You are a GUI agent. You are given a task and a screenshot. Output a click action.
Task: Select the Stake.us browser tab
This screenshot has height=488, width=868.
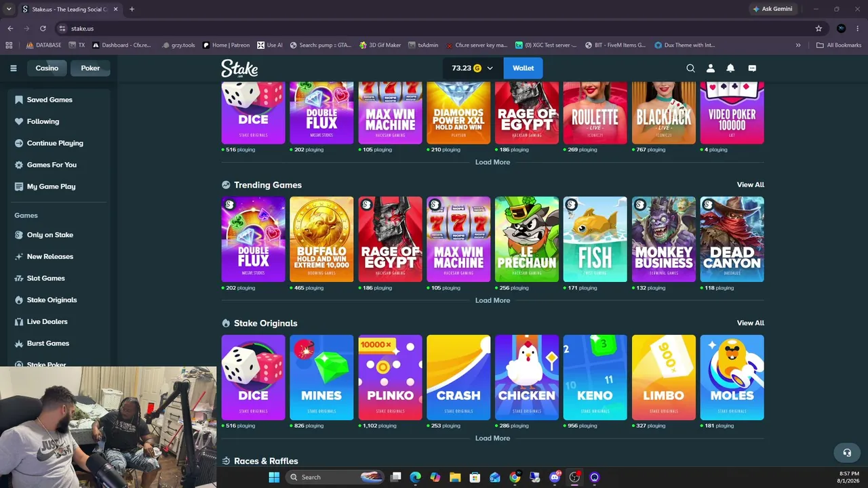point(70,9)
